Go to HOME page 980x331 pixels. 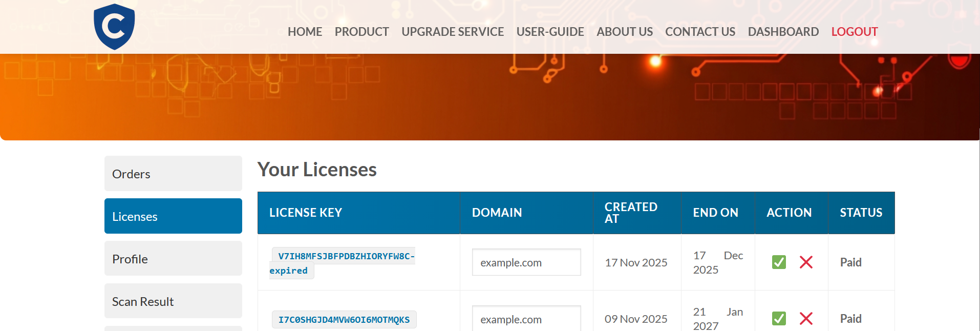tap(305, 32)
